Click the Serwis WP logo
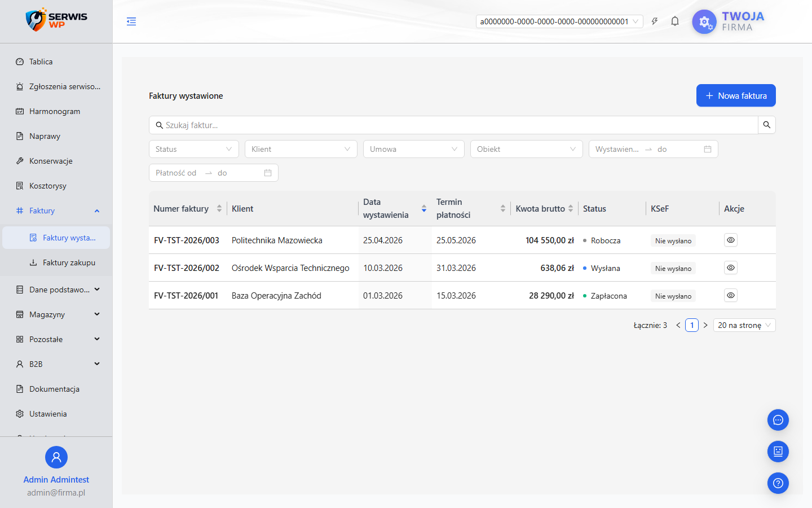Image resolution: width=812 pixels, height=508 pixels. pos(56,20)
